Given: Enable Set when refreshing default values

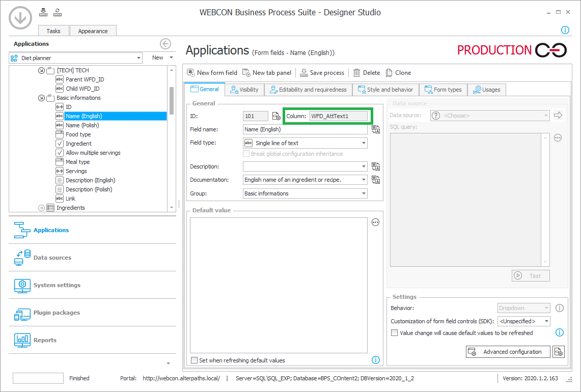Looking at the screenshot, I should point(194,360).
